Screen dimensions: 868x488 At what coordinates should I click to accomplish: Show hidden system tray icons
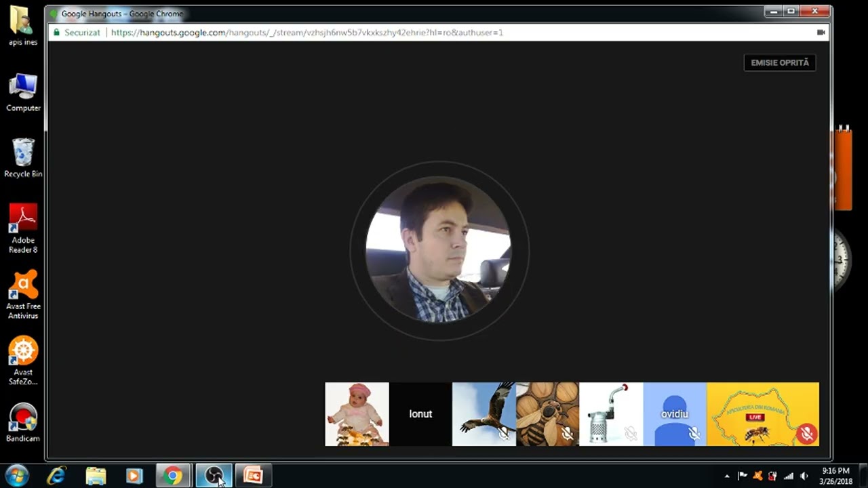(x=727, y=476)
